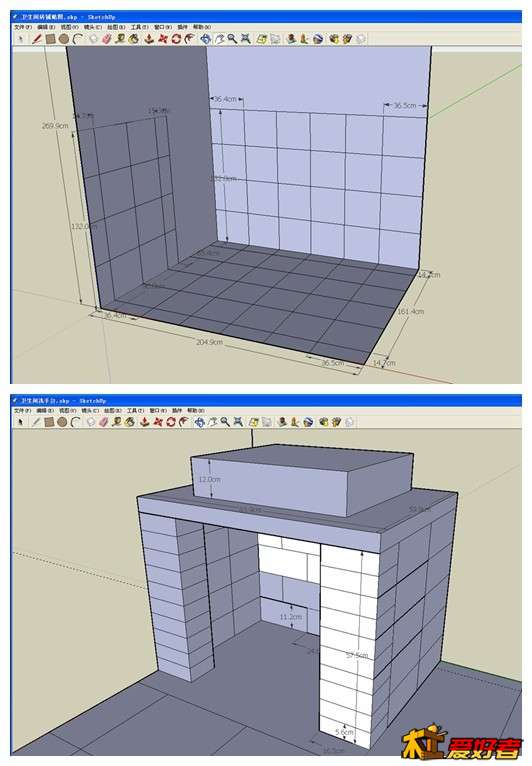
Task: Click Zoom magnifier tool in upper window toolbar
Action: 232,39
